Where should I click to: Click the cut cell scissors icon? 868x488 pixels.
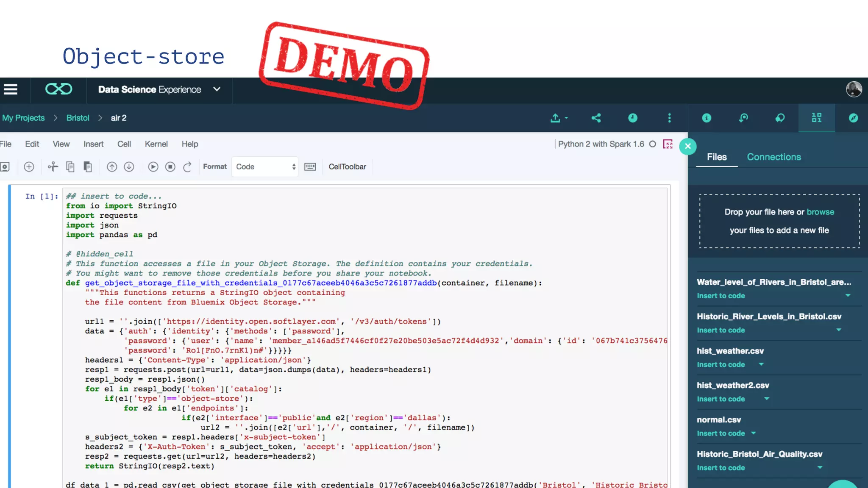(53, 167)
